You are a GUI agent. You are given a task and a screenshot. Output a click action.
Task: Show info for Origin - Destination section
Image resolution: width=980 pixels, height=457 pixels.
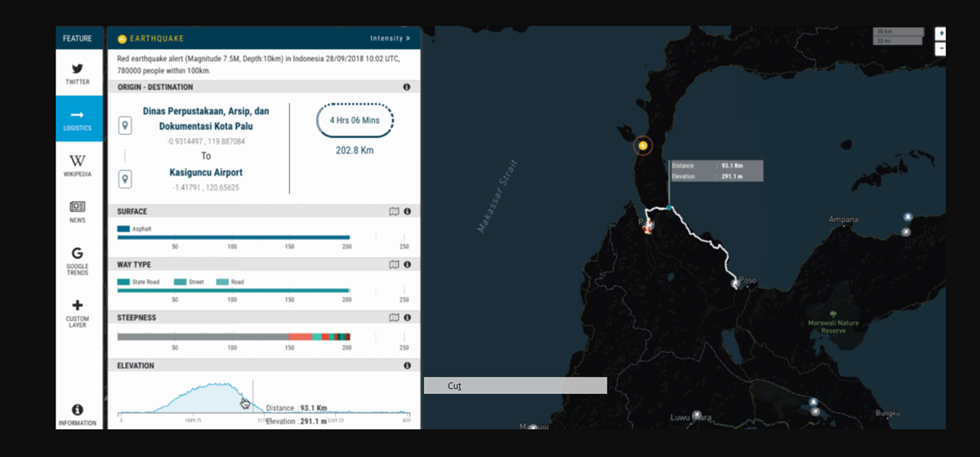407,87
